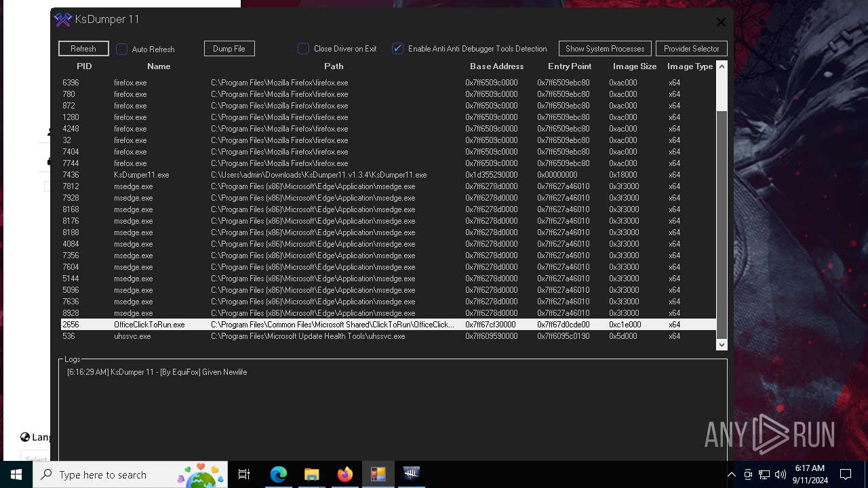Select the KsDumper11.exe process row

[x=388, y=175]
